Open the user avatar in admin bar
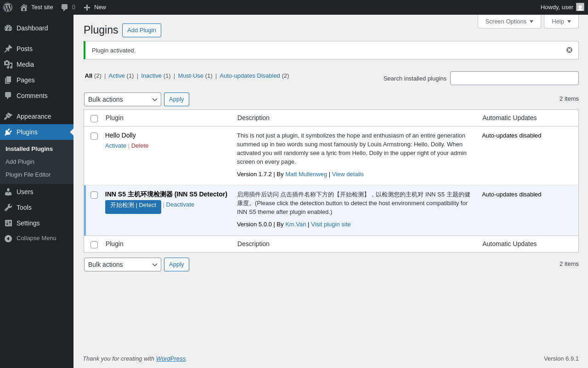Viewport: 588px width, 368px height. 580,7
